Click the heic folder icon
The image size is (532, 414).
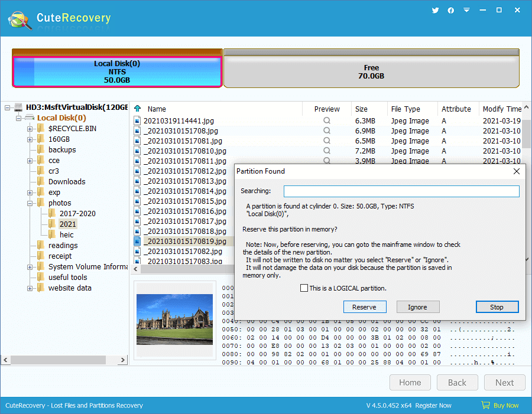click(52, 234)
